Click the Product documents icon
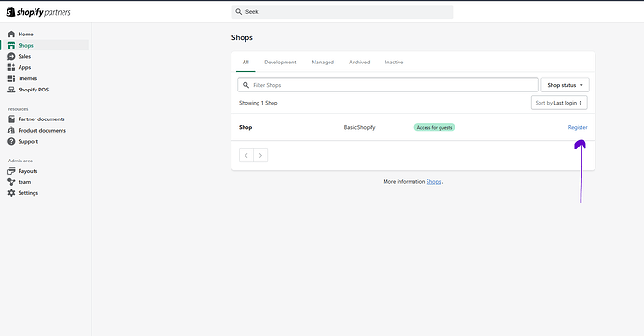 pos(11,131)
